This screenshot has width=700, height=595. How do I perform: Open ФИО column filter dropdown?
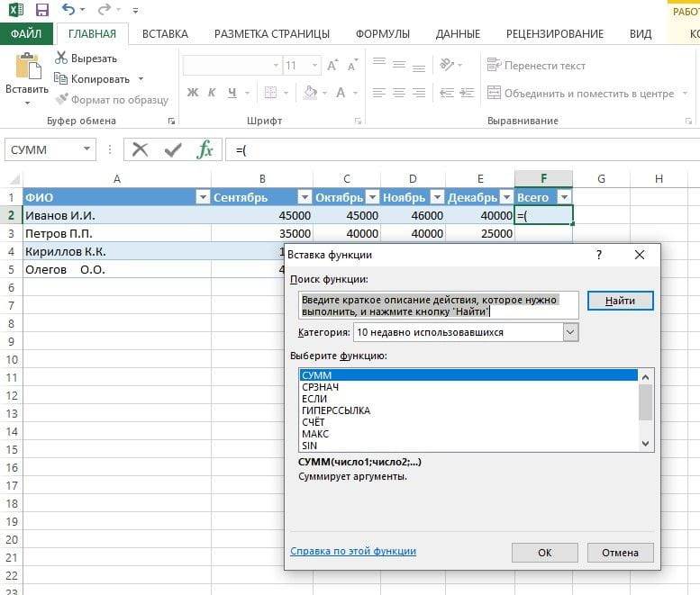click(x=203, y=197)
